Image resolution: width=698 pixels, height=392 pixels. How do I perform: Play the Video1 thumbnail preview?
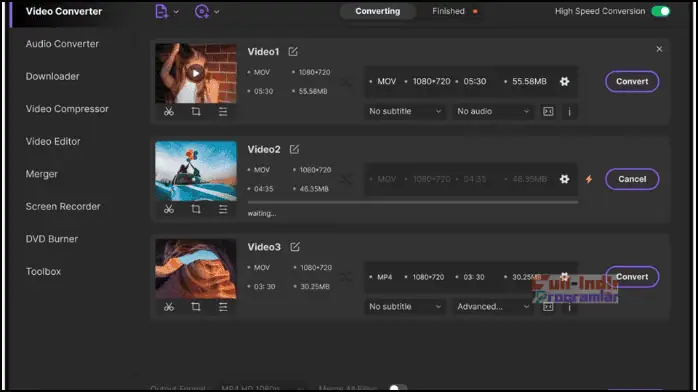tap(195, 73)
